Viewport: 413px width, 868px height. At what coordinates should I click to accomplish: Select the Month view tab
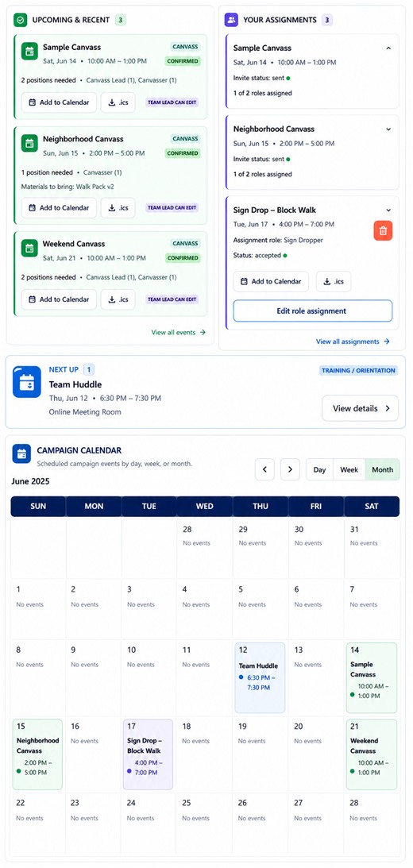(x=383, y=469)
